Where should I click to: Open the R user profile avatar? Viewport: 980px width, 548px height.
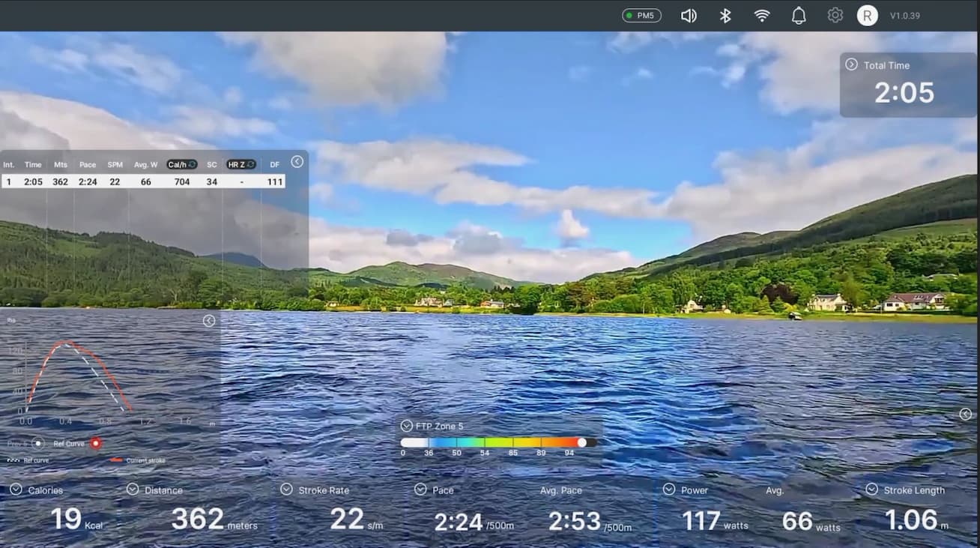click(x=867, y=16)
